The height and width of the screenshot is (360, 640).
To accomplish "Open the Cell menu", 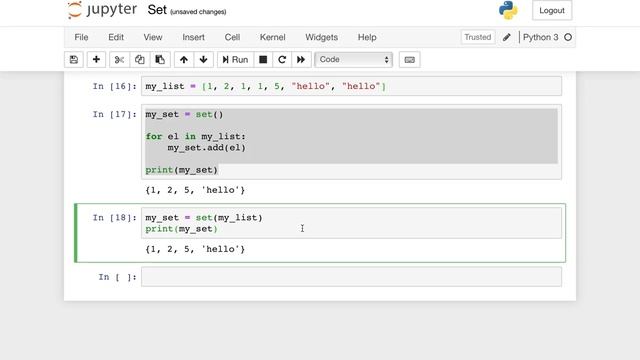I will coord(232,37).
